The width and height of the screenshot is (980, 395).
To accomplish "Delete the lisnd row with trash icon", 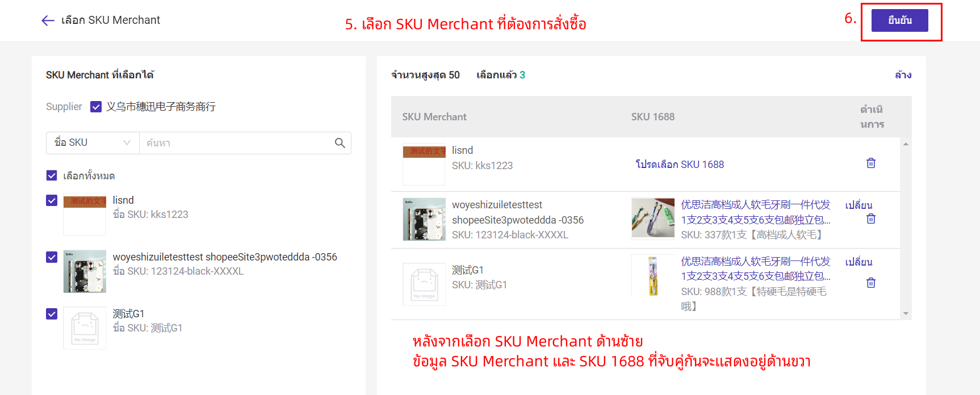I will click(871, 163).
